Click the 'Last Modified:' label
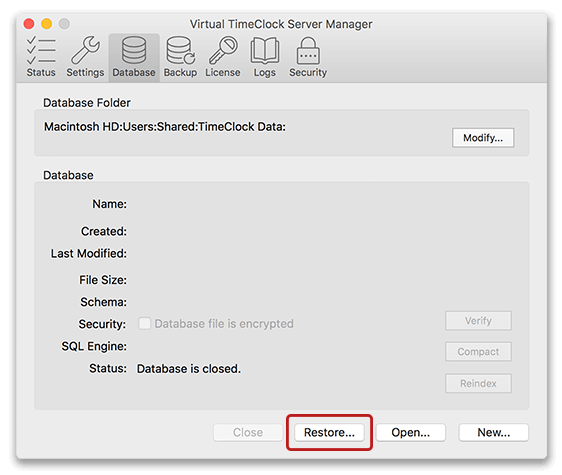Viewport: 562px width, 475px height. click(x=89, y=253)
